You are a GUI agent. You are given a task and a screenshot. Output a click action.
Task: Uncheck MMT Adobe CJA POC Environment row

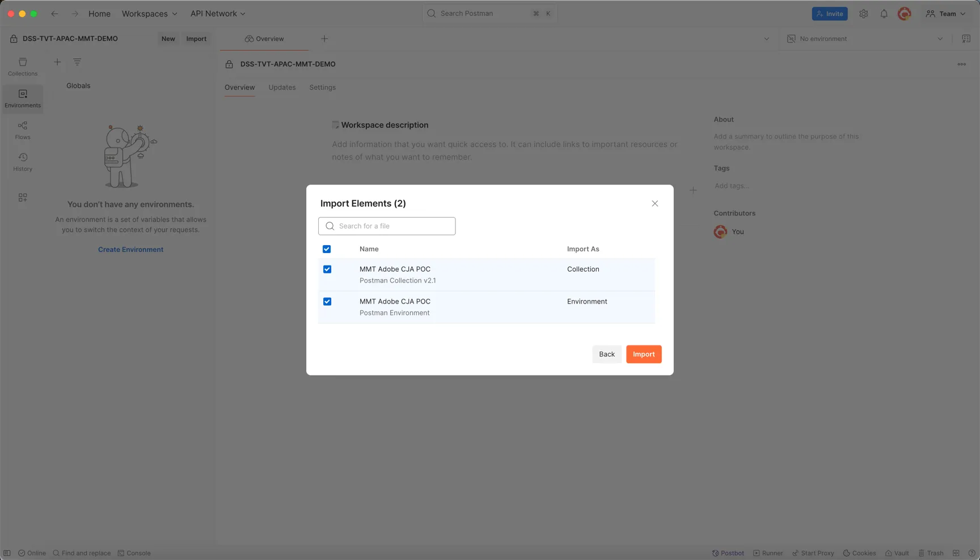coord(327,302)
